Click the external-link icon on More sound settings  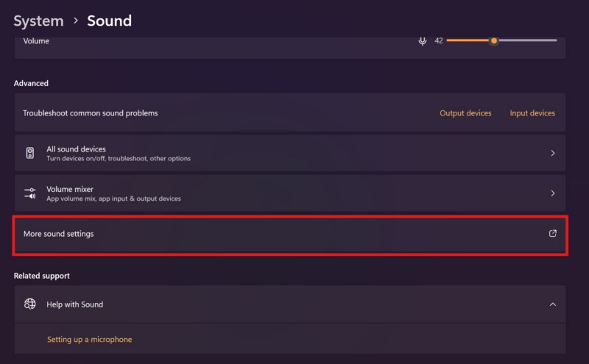[x=553, y=233]
